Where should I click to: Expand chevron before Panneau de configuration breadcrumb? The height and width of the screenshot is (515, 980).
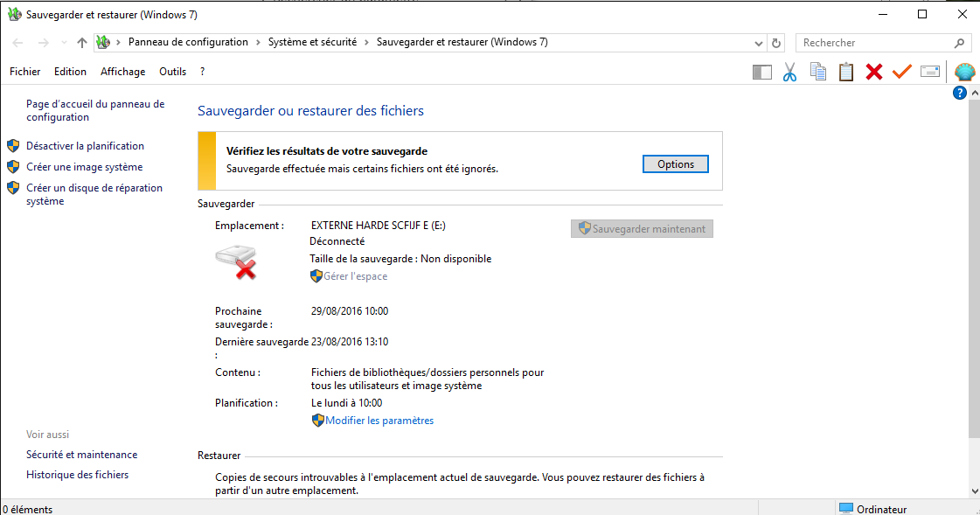(118, 43)
